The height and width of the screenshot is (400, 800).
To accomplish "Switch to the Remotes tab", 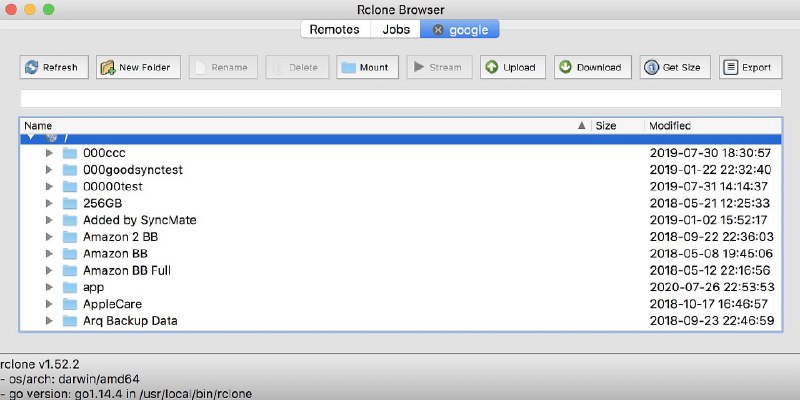I will tap(334, 30).
